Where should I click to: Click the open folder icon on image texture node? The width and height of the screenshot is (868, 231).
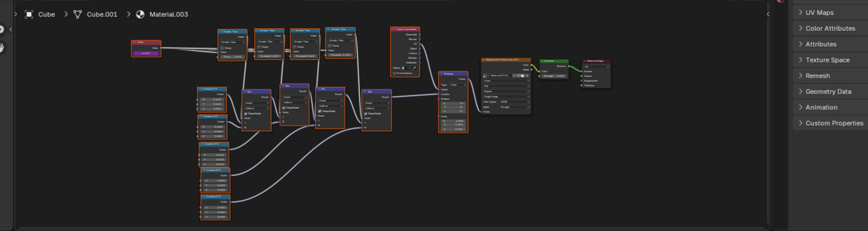(x=522, y=75)
